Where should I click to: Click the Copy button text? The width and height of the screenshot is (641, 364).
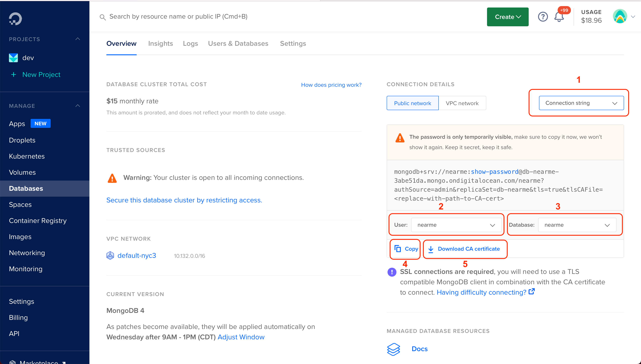tap(411, 249)
